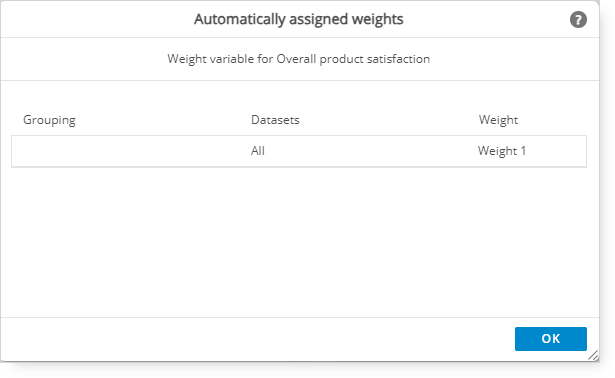The image size is (615, 378).
Task: Click blank title bar area left of title
Action: pos(96,19)
